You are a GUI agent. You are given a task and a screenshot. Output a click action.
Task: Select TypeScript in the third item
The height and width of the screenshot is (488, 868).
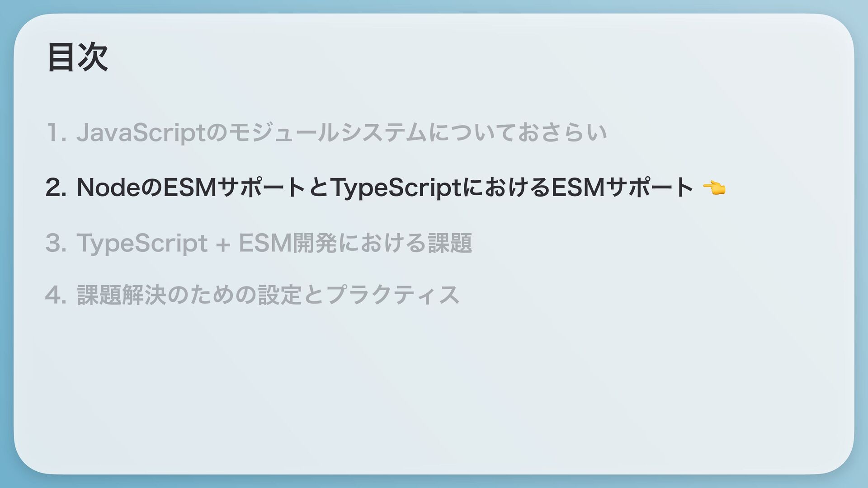[x=142, y=244]
